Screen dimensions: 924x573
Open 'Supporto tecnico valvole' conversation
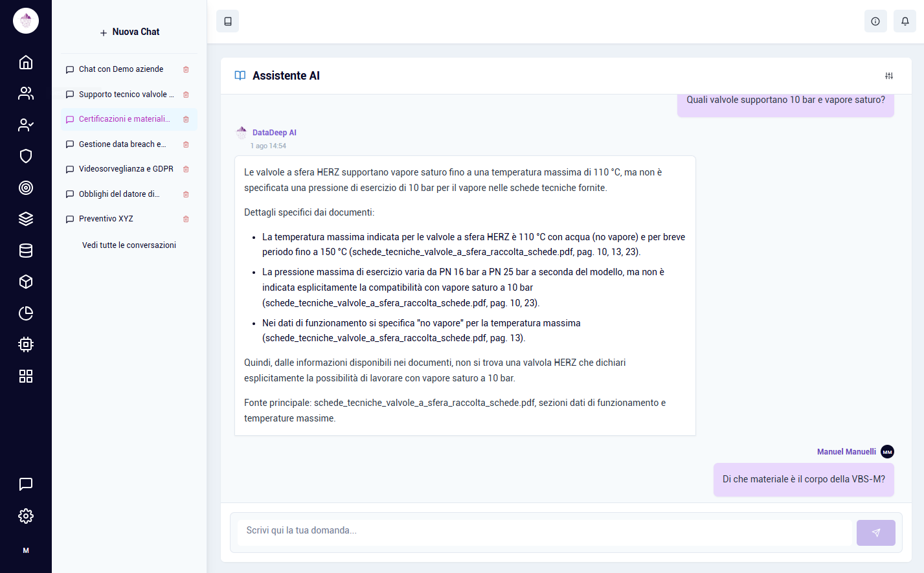coord(126,95)
